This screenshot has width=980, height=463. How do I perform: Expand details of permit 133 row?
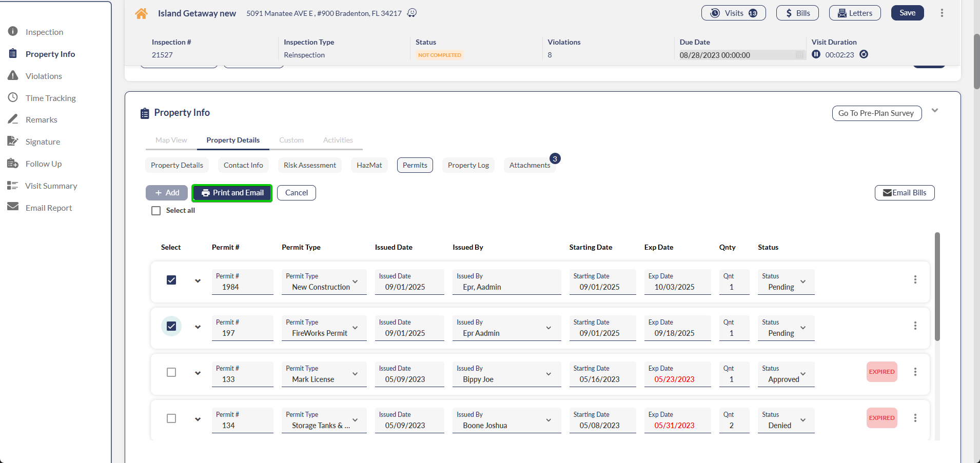pyautogui.click(x=198, y=373)
